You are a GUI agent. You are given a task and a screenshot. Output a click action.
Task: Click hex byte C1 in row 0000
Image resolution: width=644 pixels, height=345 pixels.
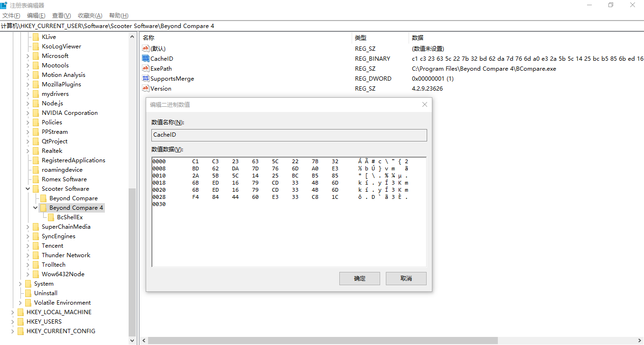coord(196,161)
